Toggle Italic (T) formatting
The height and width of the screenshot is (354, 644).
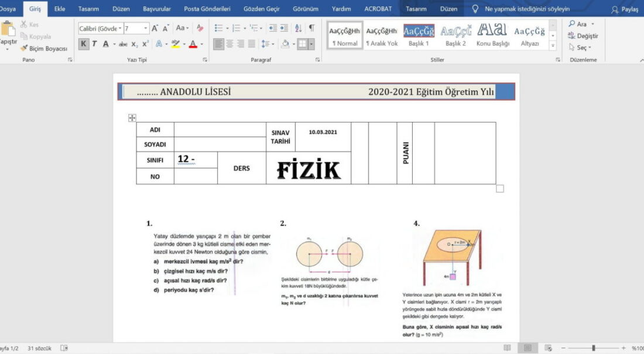[x=94, y=44]
